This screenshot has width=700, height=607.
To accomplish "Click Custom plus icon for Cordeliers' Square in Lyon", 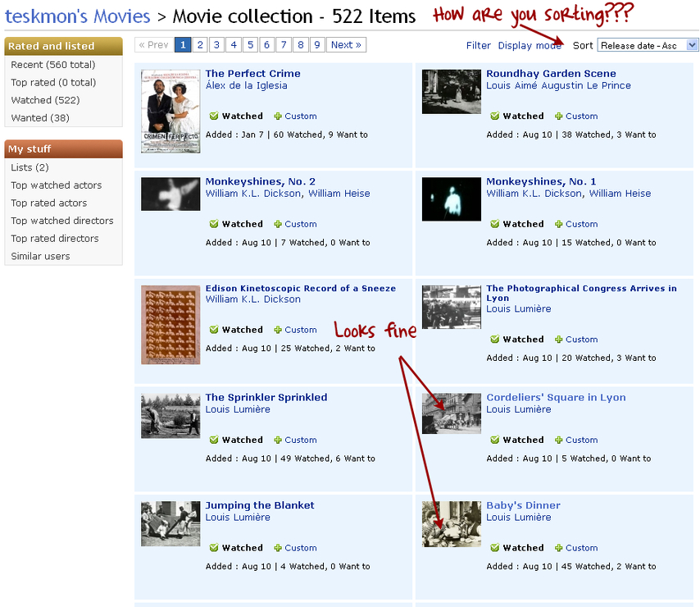I will tap(558, 440).
